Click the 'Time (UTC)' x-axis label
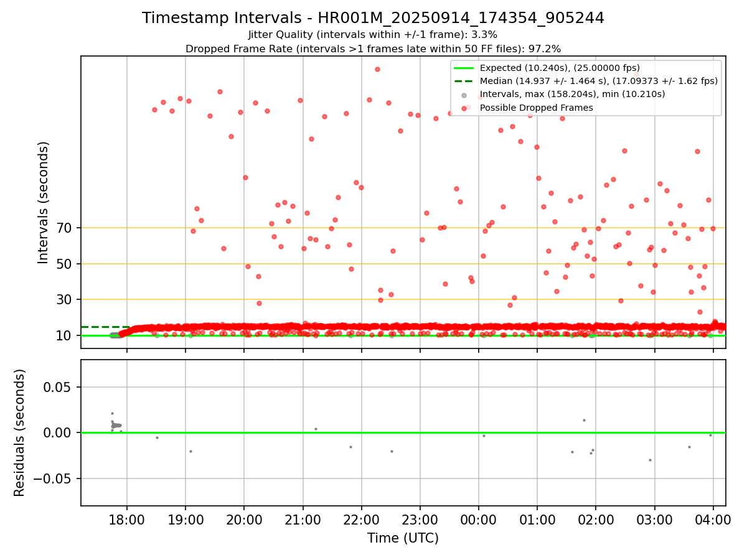This screenshot has width=747, height=560. coord(403,538)
